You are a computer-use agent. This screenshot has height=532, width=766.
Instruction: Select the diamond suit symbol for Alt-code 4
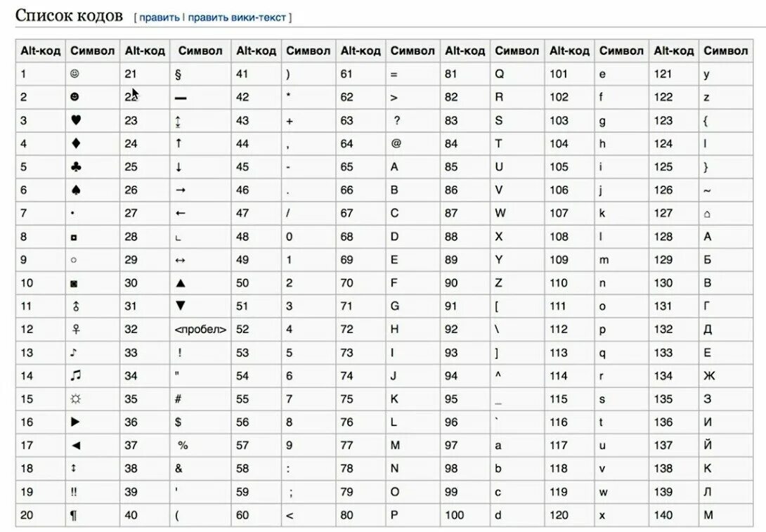pos(76,143)
